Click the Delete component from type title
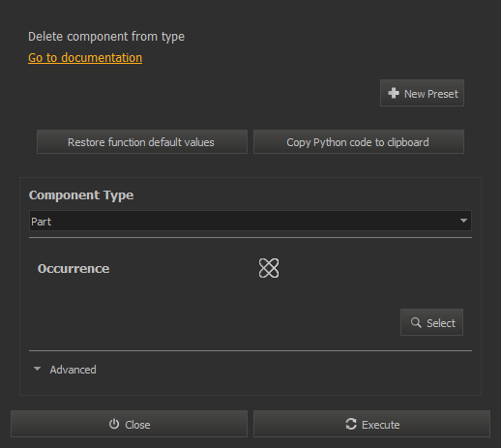The height and width of the screenshot is (448, 501). click(x=106, y=37)
